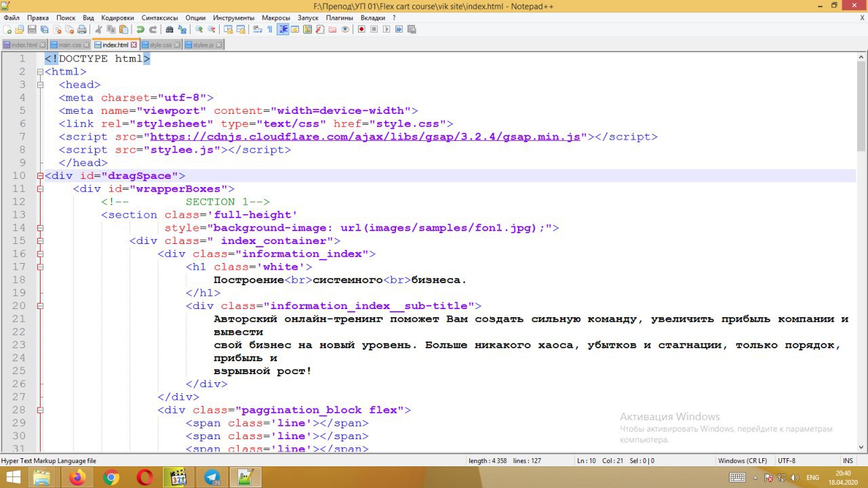The height and width of the screenshot is (488, 868).
Task: Save the current file via toolbar
Action: (32, 29)
